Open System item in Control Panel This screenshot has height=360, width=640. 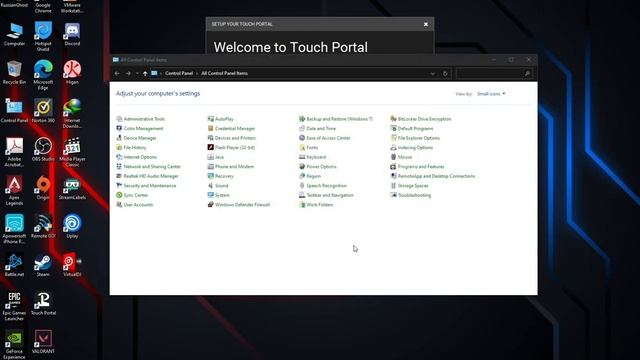tap(219, 195)
